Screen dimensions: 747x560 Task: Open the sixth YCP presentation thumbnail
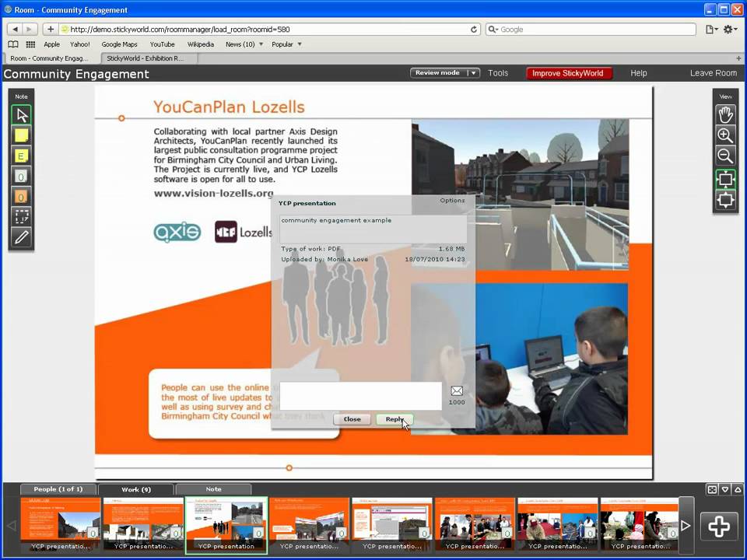click(475, 525)
